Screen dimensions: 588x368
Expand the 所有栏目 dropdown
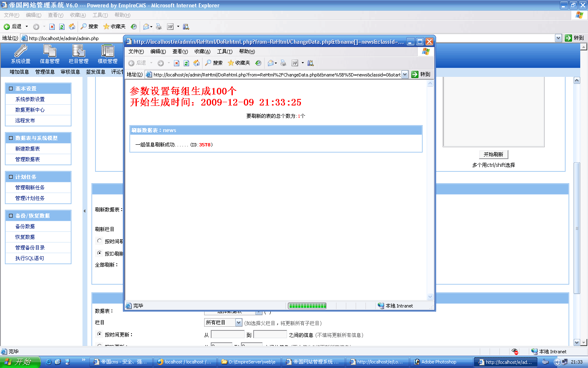(x=238, y=323)
